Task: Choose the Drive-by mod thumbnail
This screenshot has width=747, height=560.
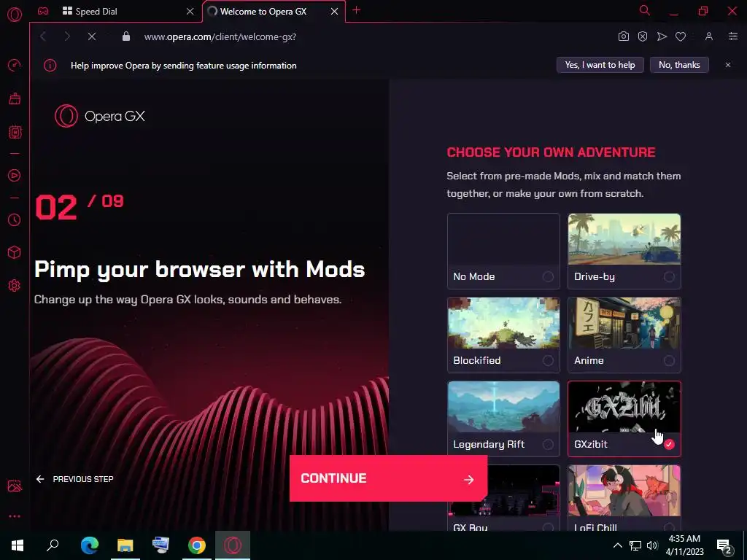Action: point(624,239)
